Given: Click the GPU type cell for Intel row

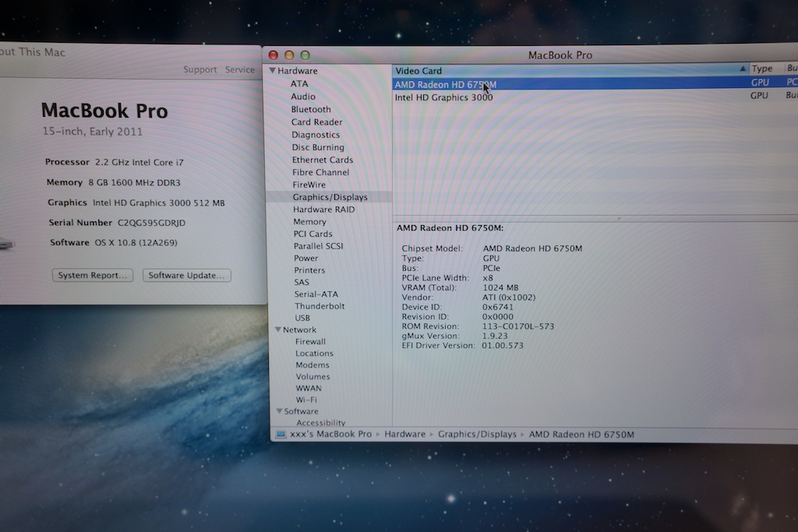Looking at the screenshot, I should pos(759,95).
